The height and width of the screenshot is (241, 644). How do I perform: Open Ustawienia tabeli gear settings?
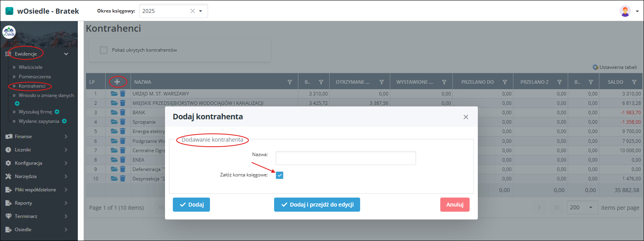615,67
